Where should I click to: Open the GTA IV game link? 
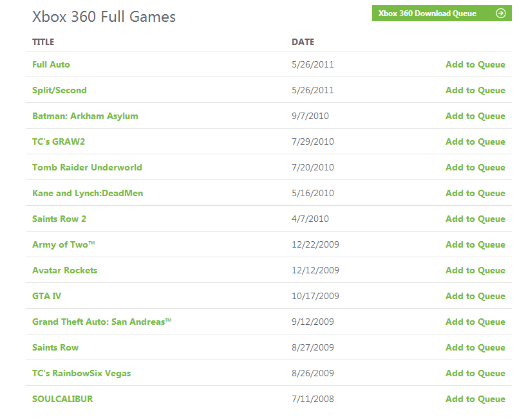(x=46, y=296)
